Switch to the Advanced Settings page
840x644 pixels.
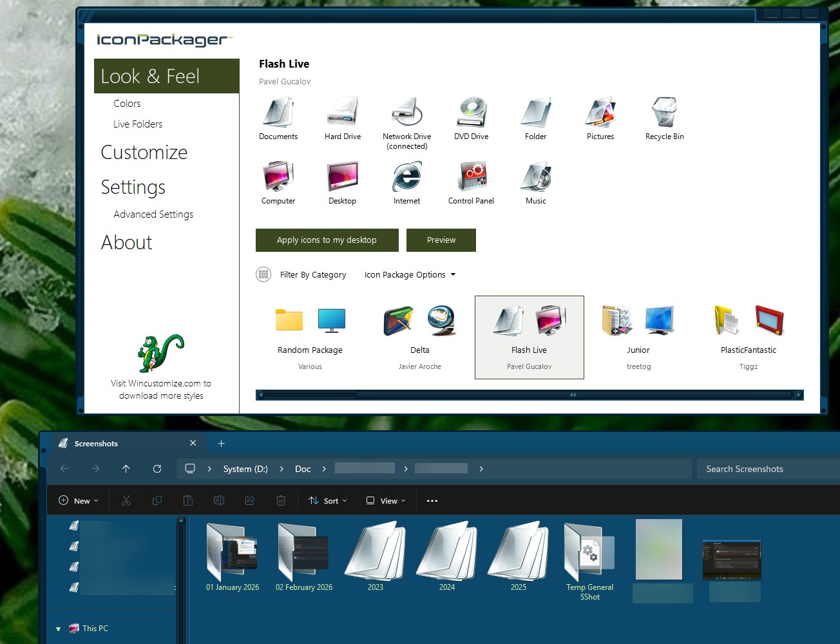coord(153,214)
